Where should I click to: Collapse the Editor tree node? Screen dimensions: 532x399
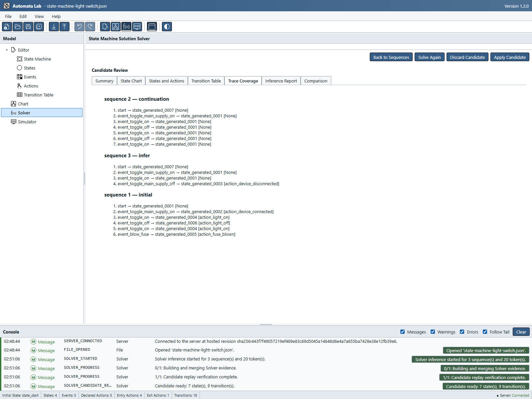point(7,50)
